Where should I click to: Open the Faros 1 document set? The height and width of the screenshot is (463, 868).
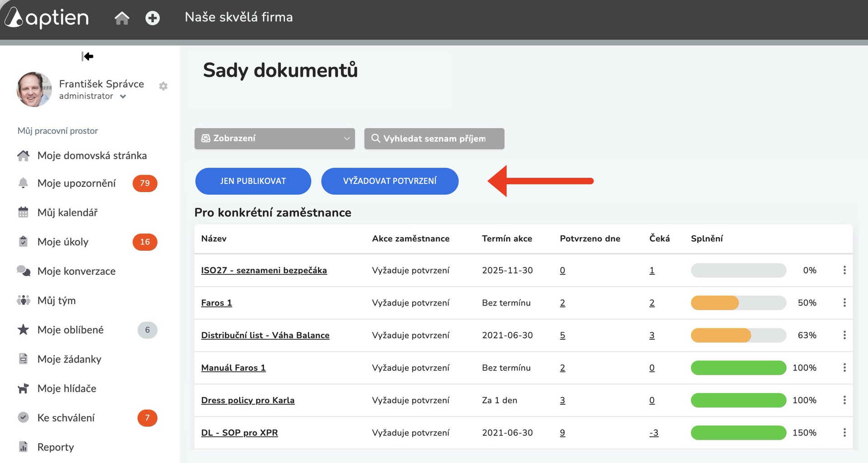[x=217, y=303]
